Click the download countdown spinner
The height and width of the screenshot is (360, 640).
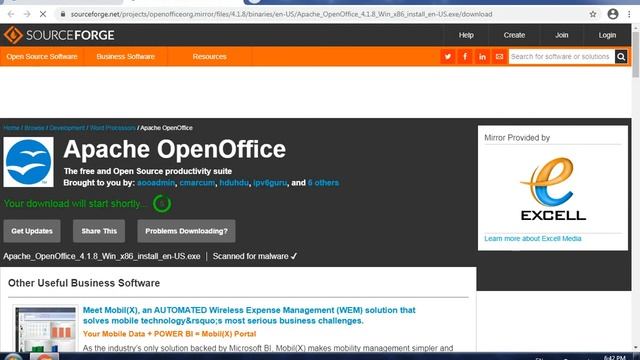[162, 203]
